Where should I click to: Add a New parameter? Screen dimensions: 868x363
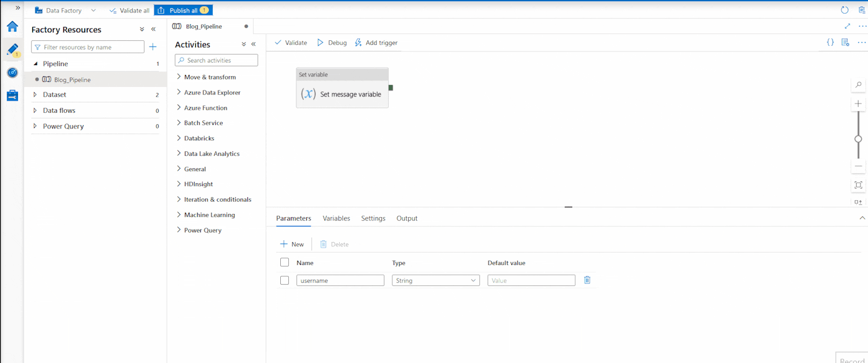(x=292, y=244)
